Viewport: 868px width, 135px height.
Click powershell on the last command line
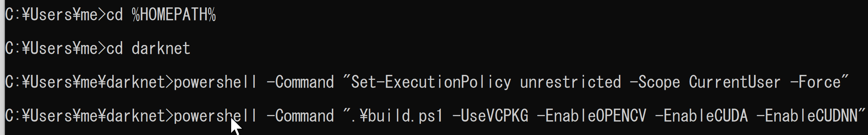point(216,116)
